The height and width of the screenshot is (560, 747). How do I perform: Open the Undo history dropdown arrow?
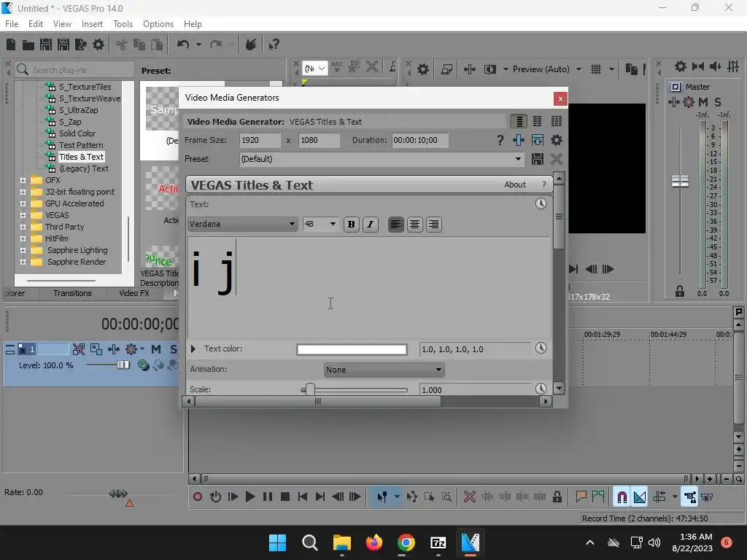pos(198,44)
